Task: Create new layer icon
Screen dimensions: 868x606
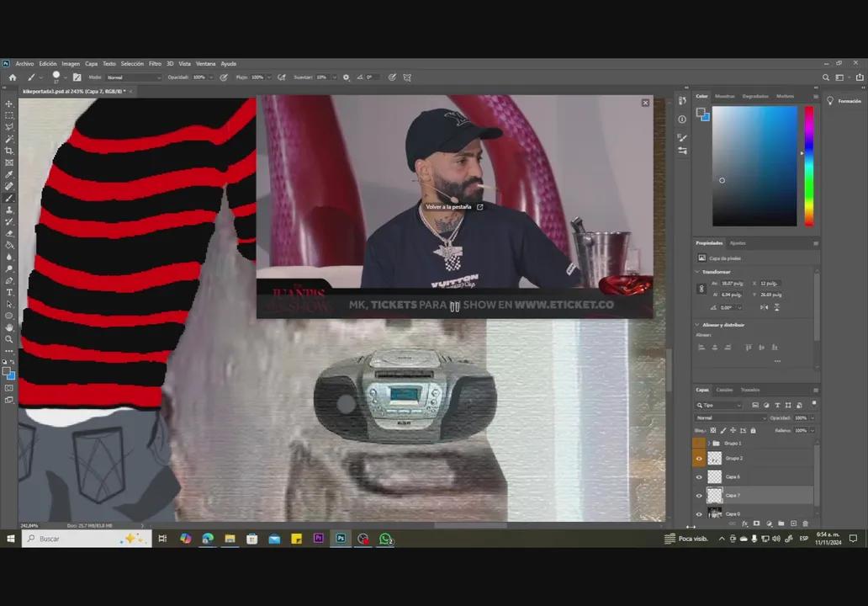Action: [x=793, y=524]
